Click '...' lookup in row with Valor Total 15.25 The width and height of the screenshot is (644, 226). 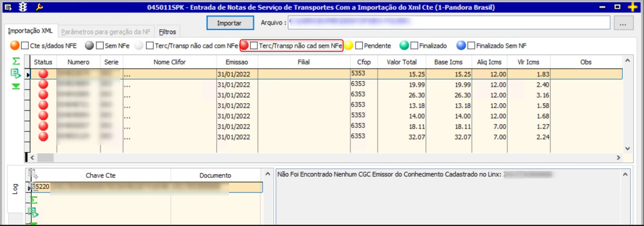point(127,75)
